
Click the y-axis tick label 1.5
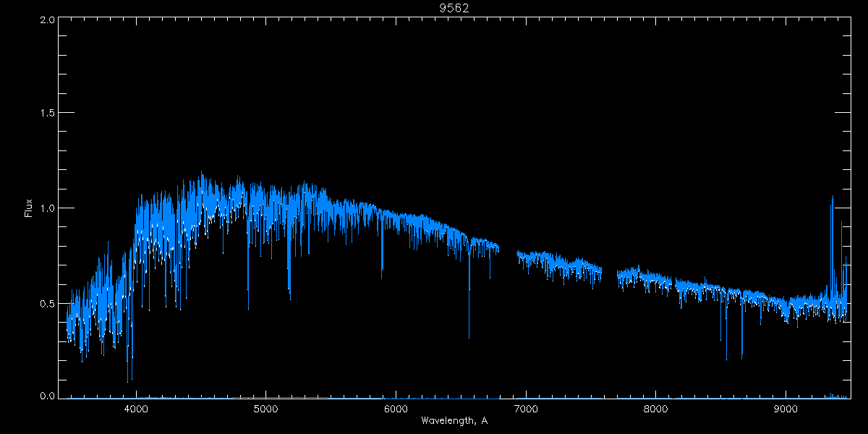pos(47,114)
